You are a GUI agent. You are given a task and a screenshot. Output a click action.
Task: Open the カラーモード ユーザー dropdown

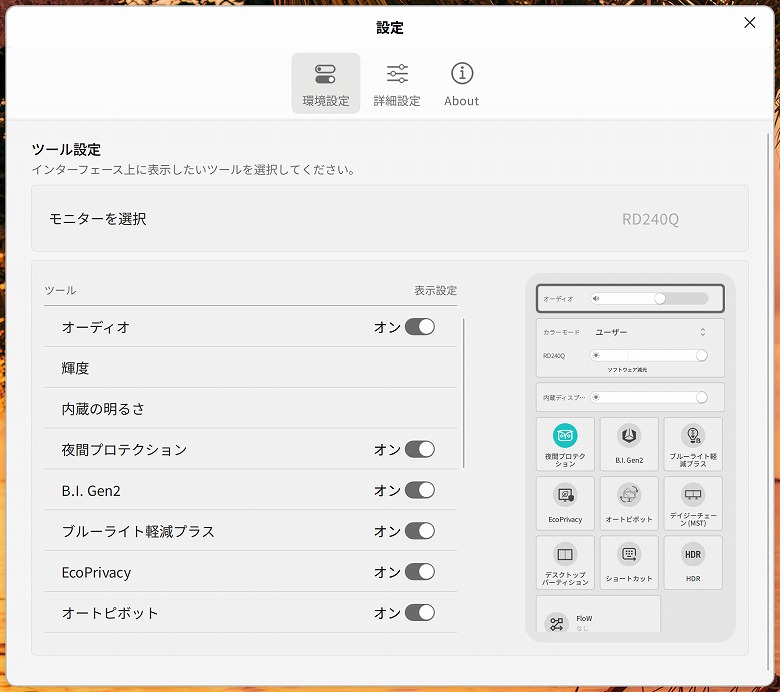coord(650,332)
